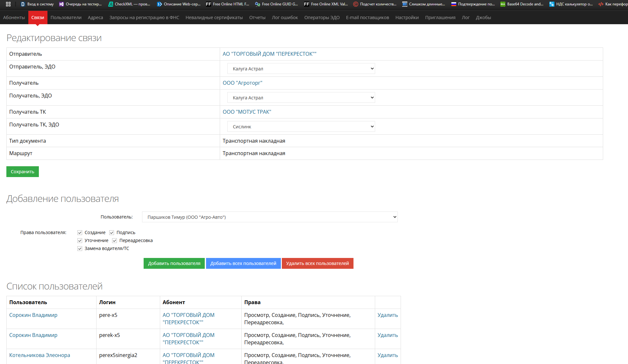
Task: Expand the 'Отправитель, ЭДО' dropdown
Action: [x=301, y=69]
